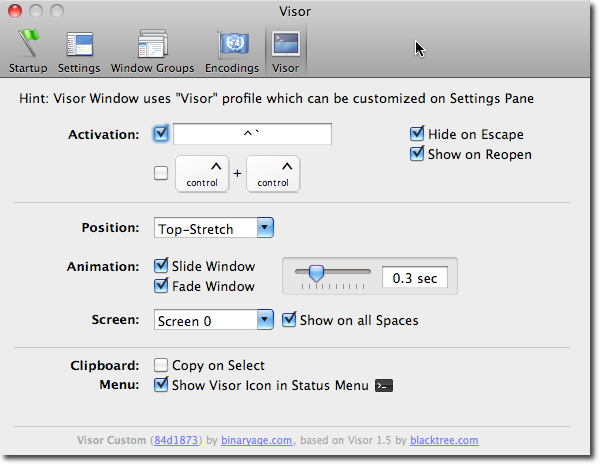
Task: Enable Copy on Select
Action: 161,365
